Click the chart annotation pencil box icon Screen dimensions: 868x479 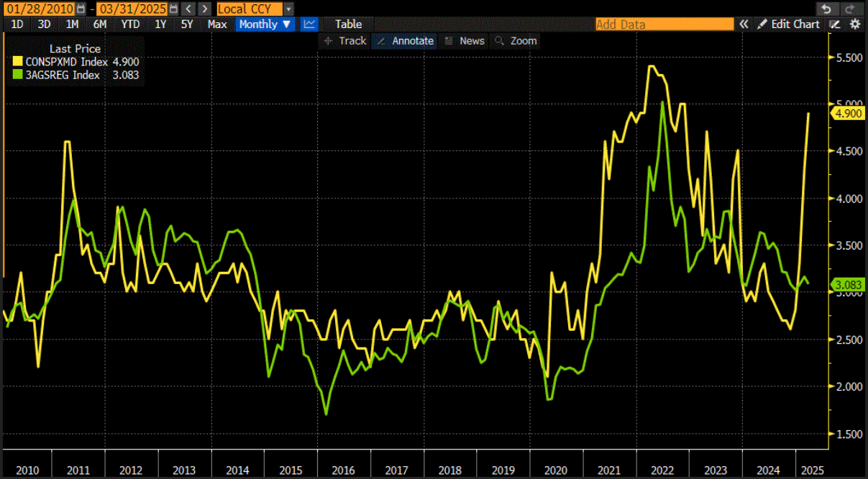[835, 24]
